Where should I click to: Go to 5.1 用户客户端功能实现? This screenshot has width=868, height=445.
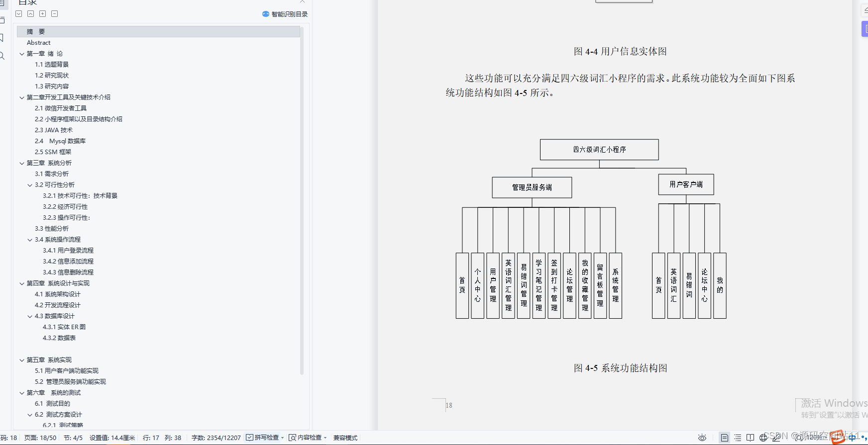tap(67, 371)
